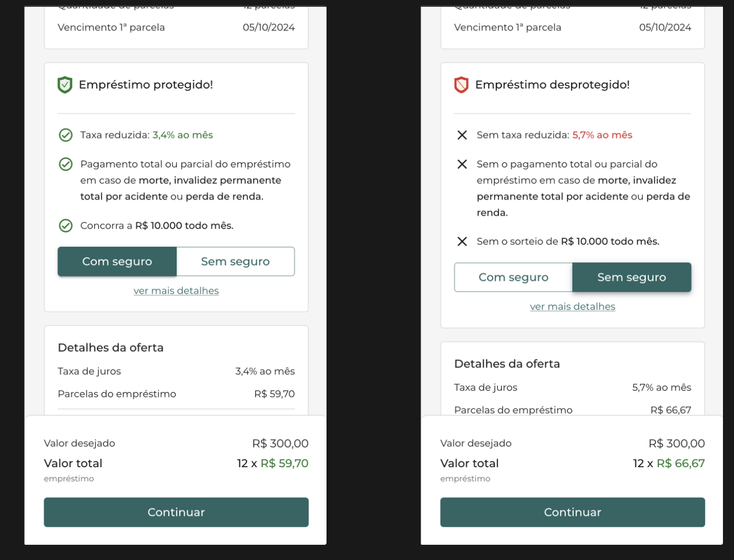
Task: Click the check icon beside Pagamento total ou parcial
Action: coord(66,164)
